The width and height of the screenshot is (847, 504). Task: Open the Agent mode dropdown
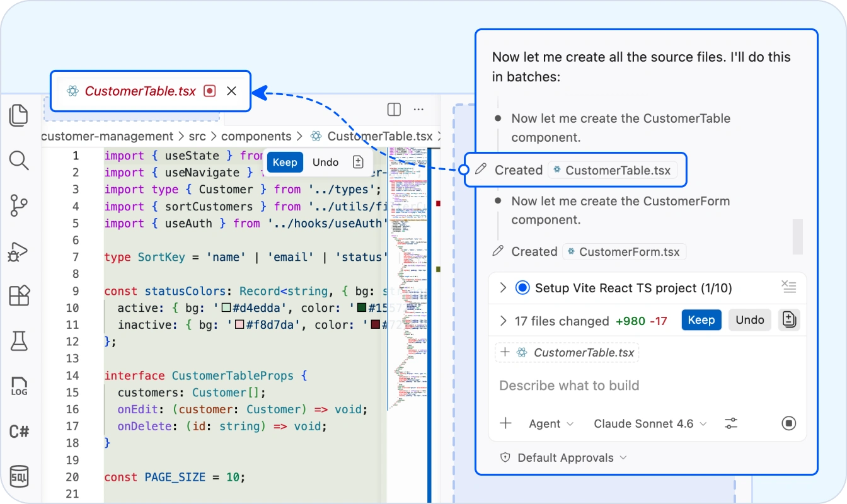tap(551, 424)
